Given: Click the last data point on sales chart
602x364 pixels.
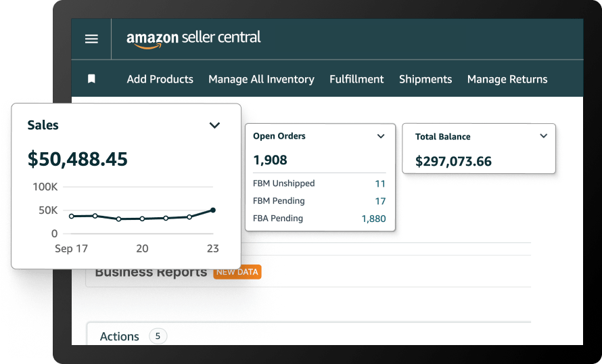Looking at the screenshot, I should pos(213,210).
